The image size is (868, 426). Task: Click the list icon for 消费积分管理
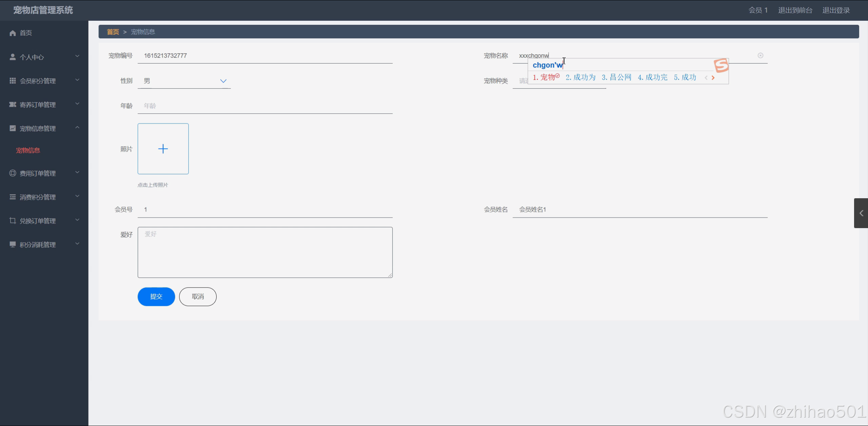click(x=13, y=197)
